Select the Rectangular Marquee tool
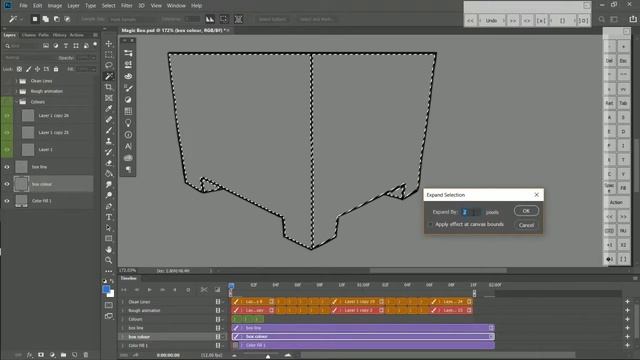 [x=109, y=55]
